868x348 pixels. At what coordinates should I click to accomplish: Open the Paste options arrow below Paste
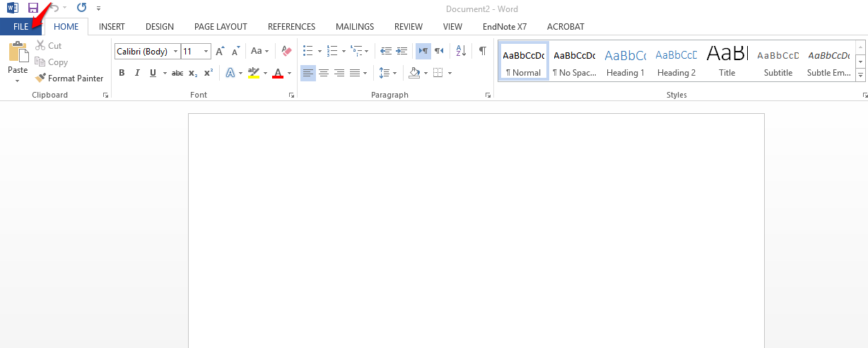coord(18,81)
